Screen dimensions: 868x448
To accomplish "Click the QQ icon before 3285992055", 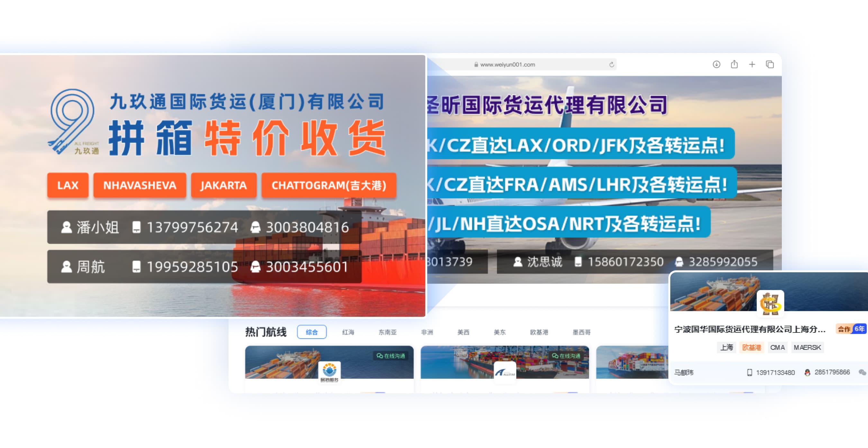I will point(679,262).
